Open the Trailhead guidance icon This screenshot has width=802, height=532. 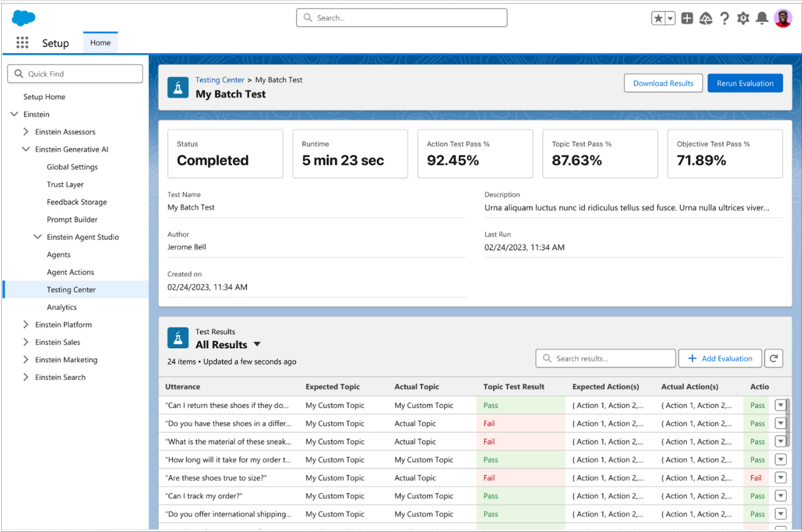706,19
